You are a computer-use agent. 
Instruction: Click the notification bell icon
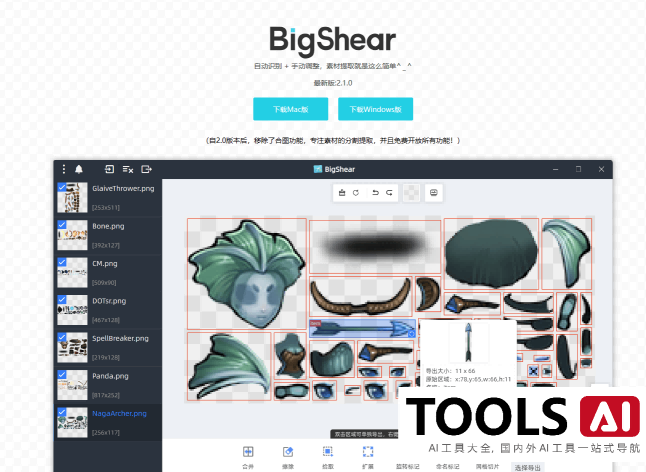[x=79, y=169]
